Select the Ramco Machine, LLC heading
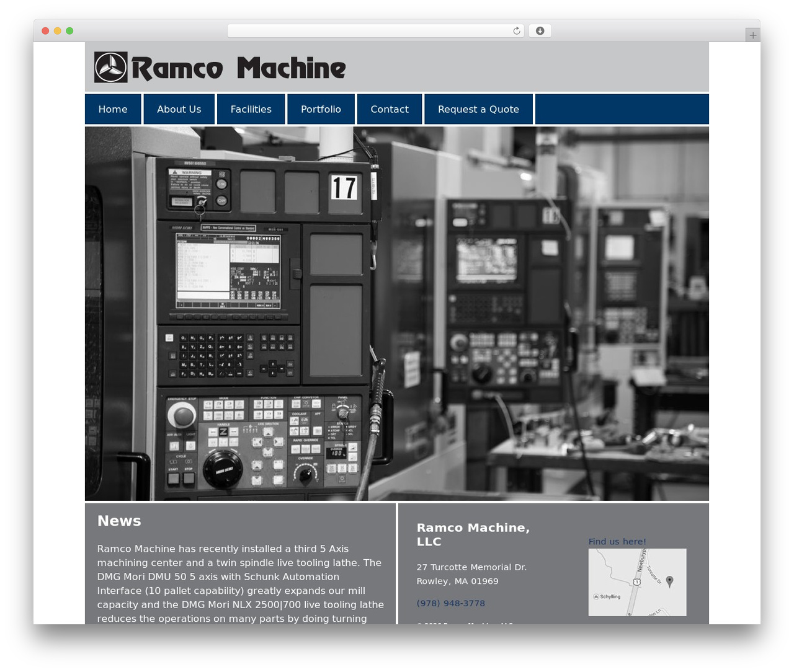This screenshot has height=672, width=794. coord(473,534)
